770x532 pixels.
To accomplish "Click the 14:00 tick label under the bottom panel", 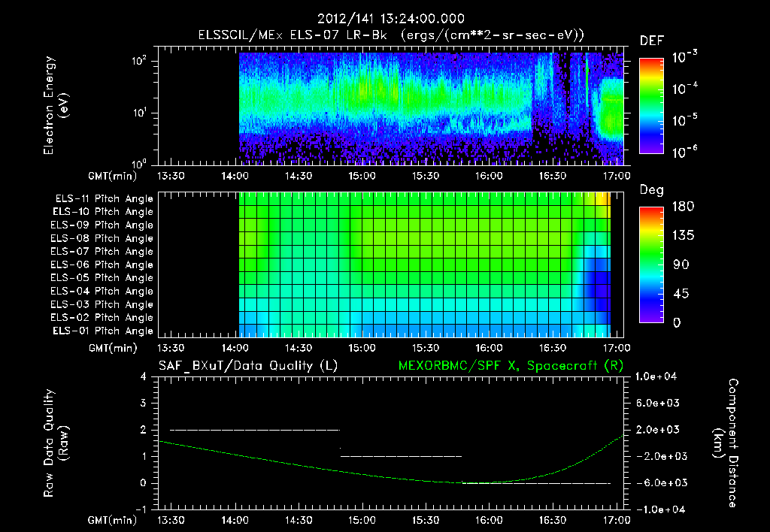I will coord(235,520).
